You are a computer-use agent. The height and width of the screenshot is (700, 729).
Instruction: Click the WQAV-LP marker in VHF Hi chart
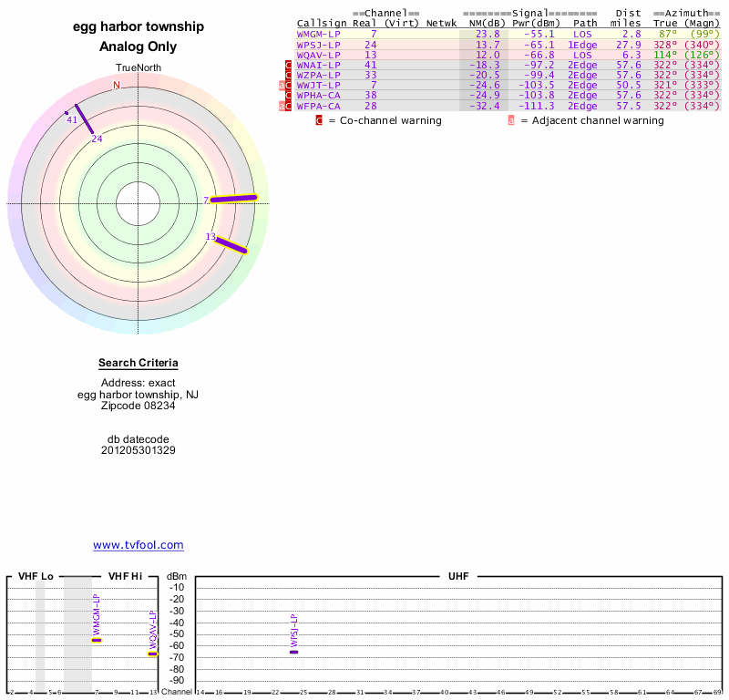coord(152,654)
